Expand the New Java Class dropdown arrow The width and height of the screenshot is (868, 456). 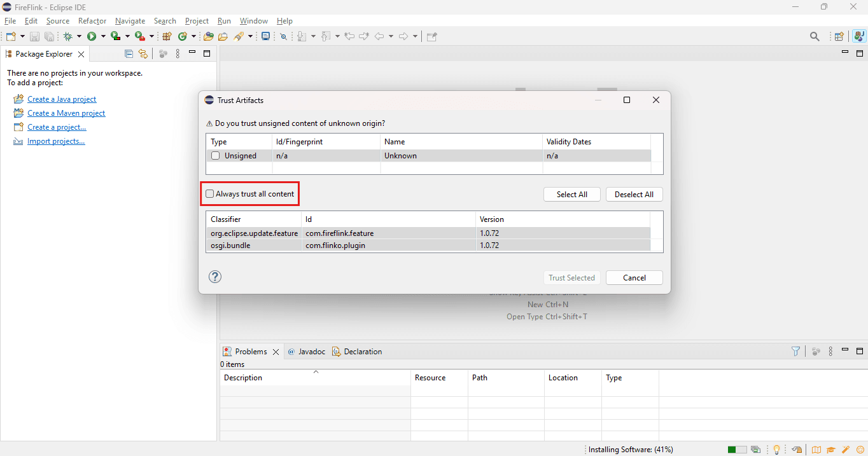tap(193, 37)
